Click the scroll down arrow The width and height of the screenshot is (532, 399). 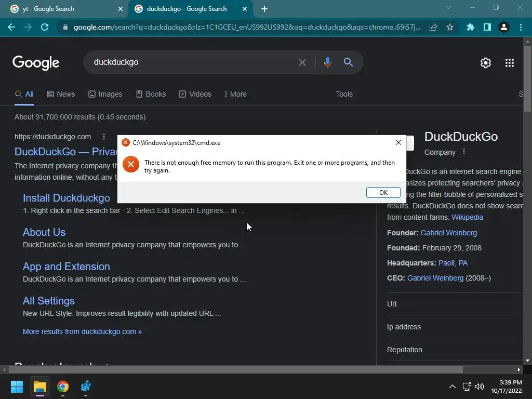pyautogui.click(x=527, y=361)
